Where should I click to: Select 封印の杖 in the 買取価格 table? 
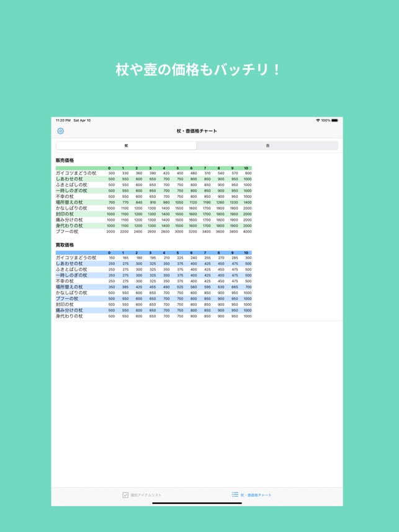click(x=65, y=304)
